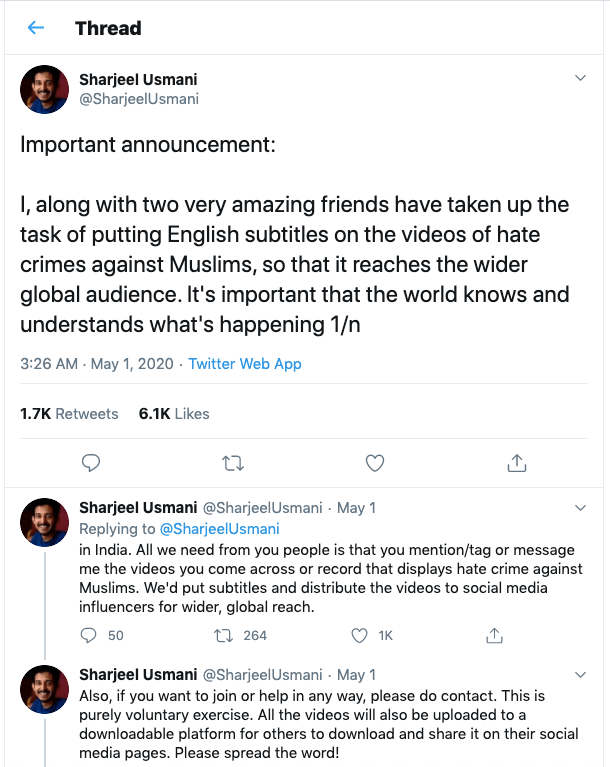Screen dimensions: 610x767
Task: Open the first reply's profile picture
Action: 45,522
